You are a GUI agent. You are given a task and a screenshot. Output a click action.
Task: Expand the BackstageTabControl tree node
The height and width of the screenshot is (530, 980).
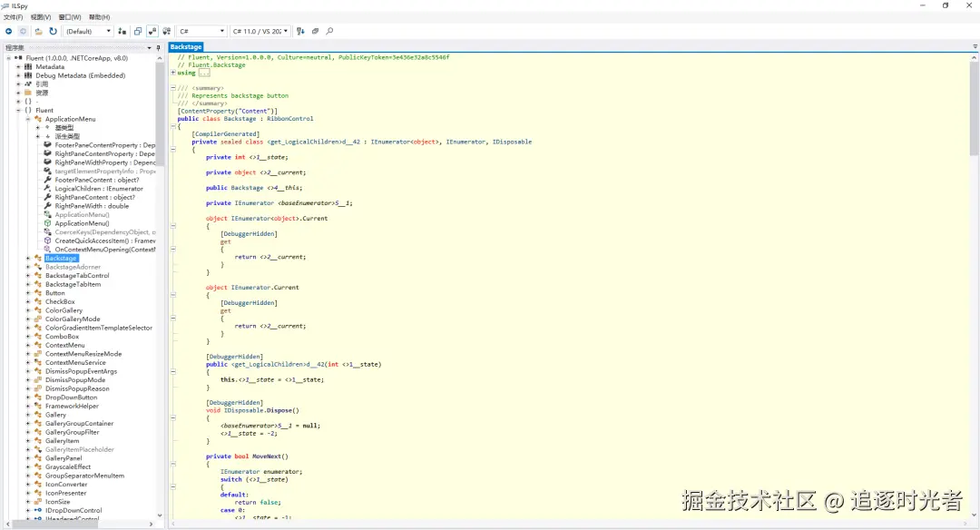pyautogui.click(x=28, y=276)
